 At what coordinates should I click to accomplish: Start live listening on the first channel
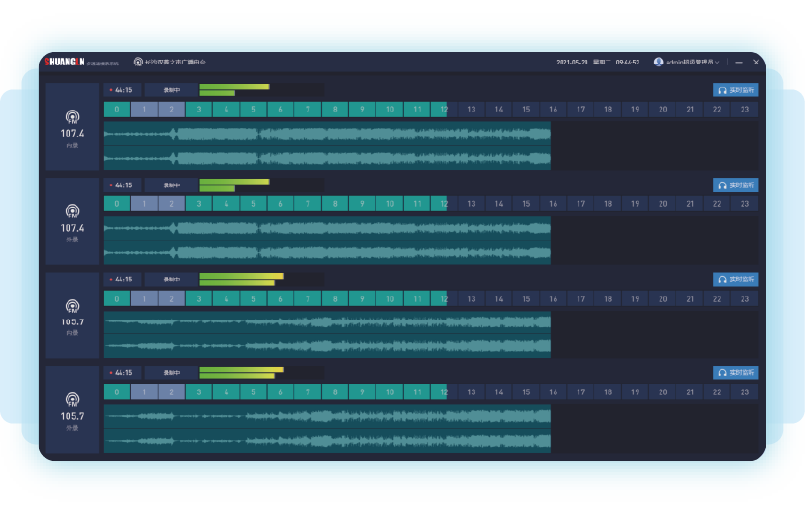coord(736,90)
